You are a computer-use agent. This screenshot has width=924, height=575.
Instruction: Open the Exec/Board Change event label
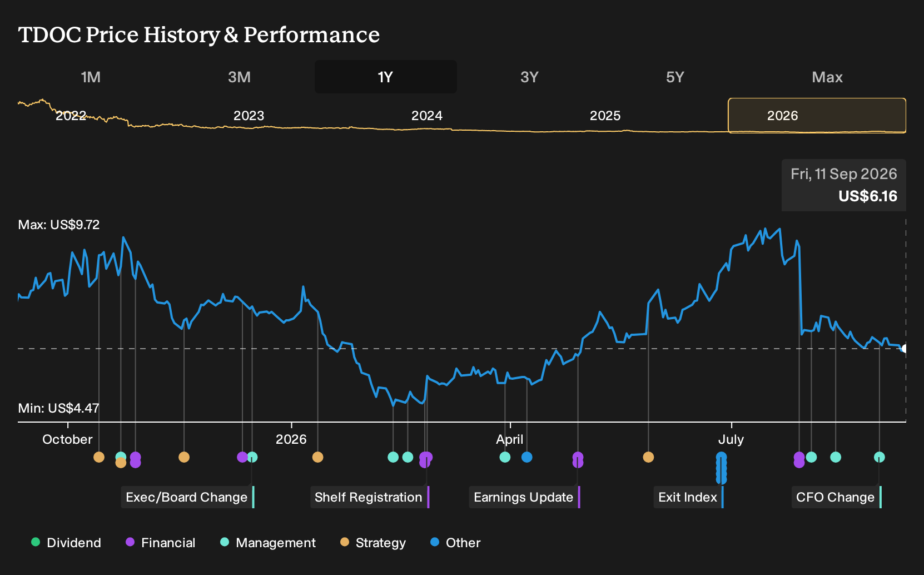pyautogui.click(x=187, y=497)
